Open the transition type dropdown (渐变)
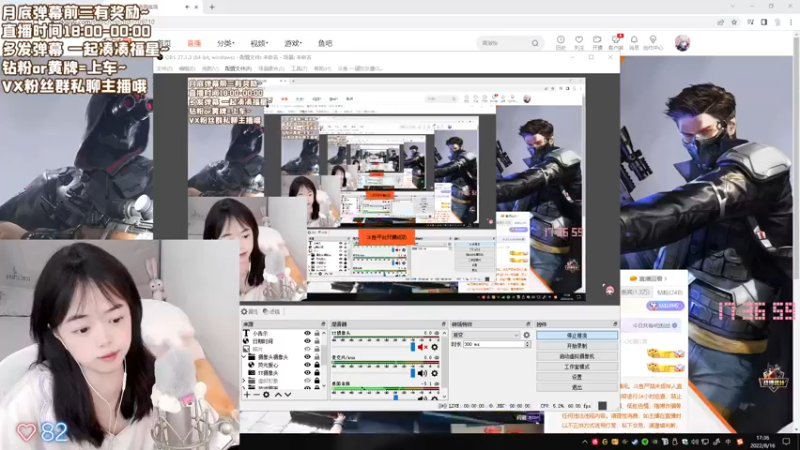 point(486,335)
